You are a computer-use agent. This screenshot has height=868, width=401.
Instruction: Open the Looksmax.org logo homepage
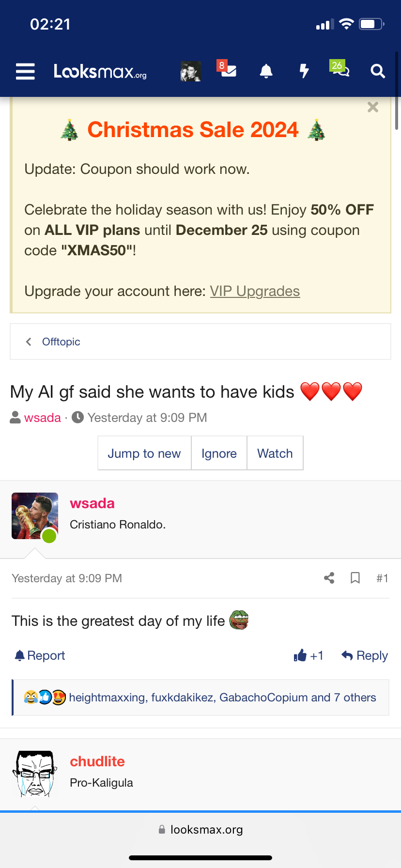(100, 72)
